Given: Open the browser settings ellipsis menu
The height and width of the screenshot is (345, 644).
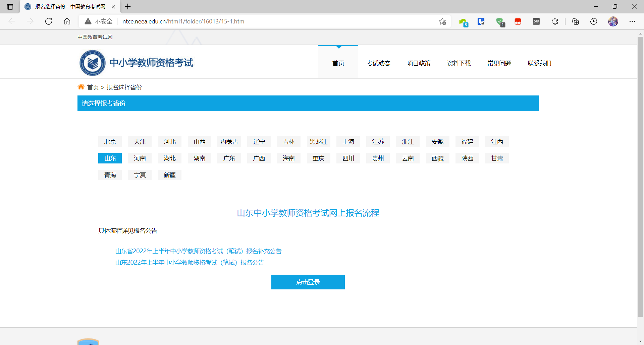Looking at the screenshot, I should pyautogui.click(x=632, y=21).
